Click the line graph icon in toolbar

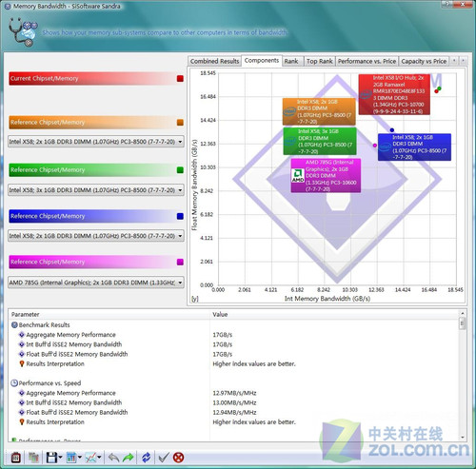tap(90, 458)
